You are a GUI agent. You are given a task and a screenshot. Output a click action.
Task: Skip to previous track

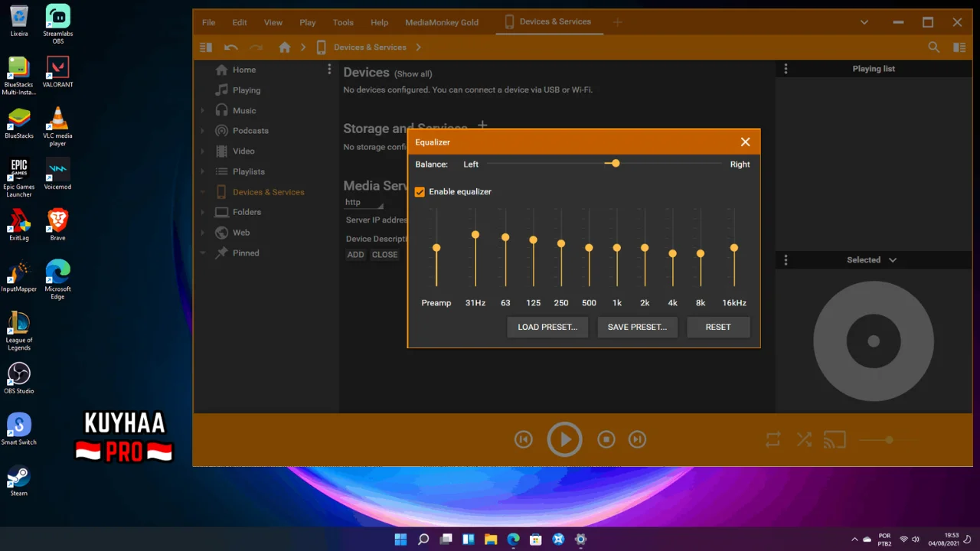pos(524,439)
